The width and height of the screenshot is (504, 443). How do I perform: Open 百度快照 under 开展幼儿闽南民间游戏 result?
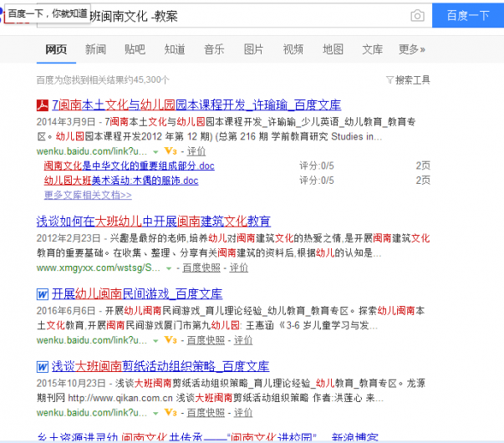pos(206,340)
